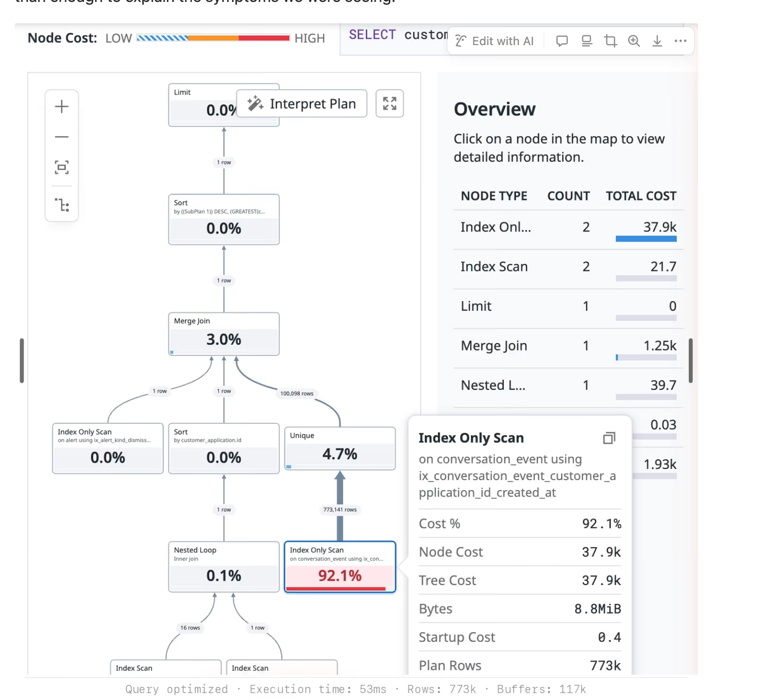Click the Edit with AI button

point(495,41)
